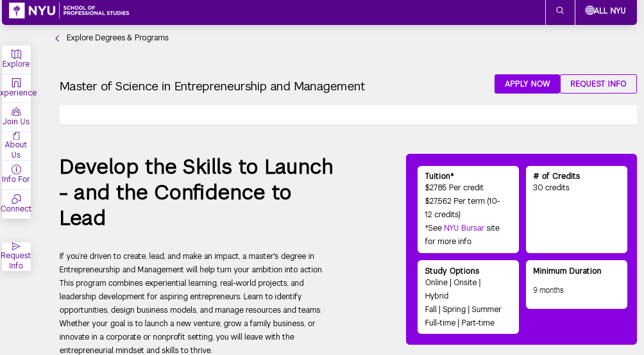Go back to Explore Degrees & Programs
The image size is (644, 355).
(117, 38)
